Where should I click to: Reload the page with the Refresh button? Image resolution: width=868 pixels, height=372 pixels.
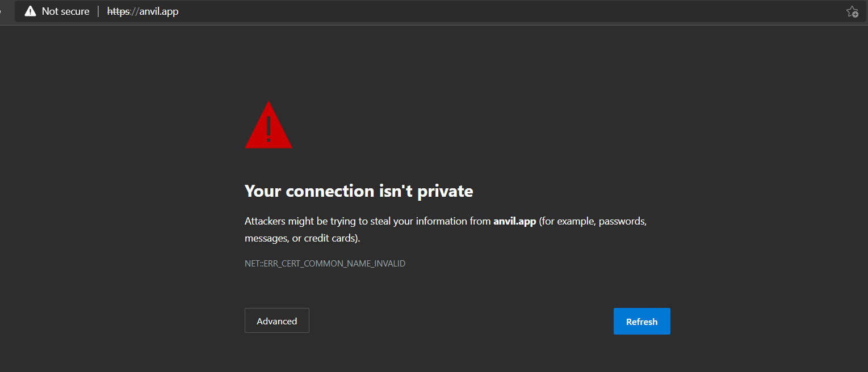pos(642,322)
